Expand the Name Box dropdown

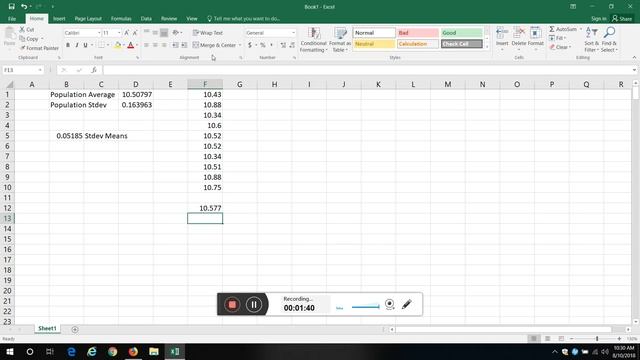pos(40,70)
